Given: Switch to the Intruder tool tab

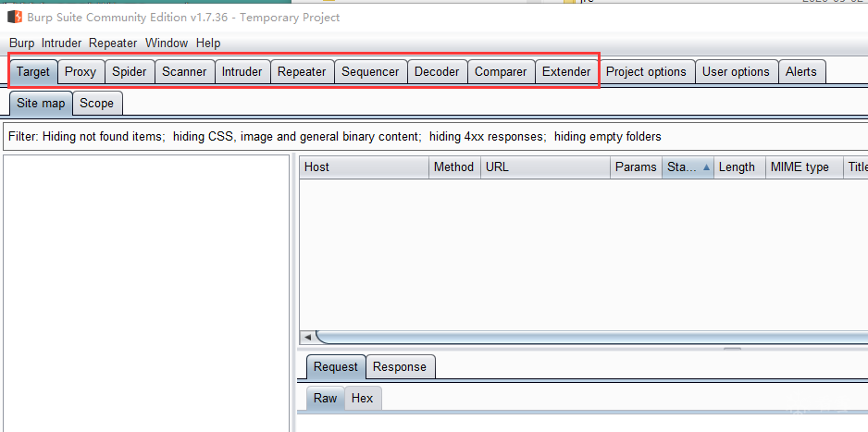Looking at the screenshot, I should 242,72.
